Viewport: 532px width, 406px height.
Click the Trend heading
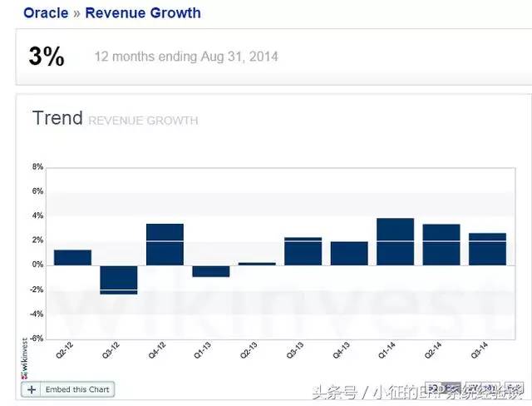click(57, 118)
